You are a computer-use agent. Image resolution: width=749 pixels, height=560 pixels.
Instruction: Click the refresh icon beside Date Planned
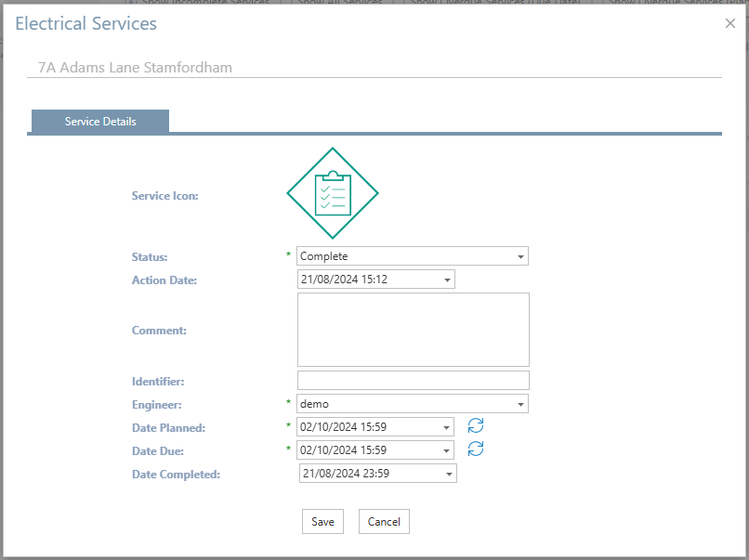[476, 426]
